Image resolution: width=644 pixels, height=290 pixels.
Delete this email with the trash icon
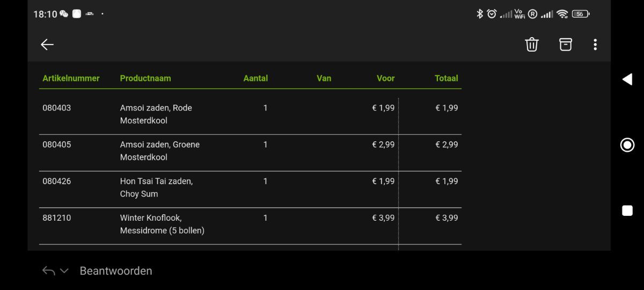point(531,45)
